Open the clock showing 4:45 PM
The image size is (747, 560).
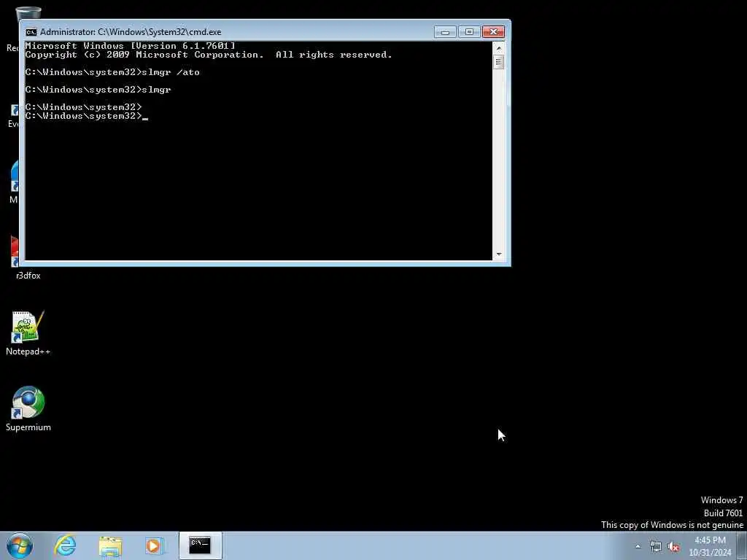(x=710, y=546)
